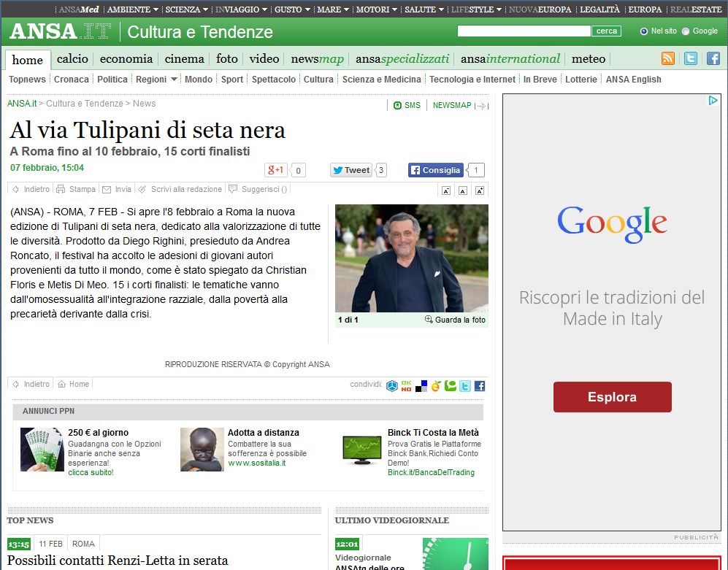Open the RSS feed icon

tap(667, 58)
